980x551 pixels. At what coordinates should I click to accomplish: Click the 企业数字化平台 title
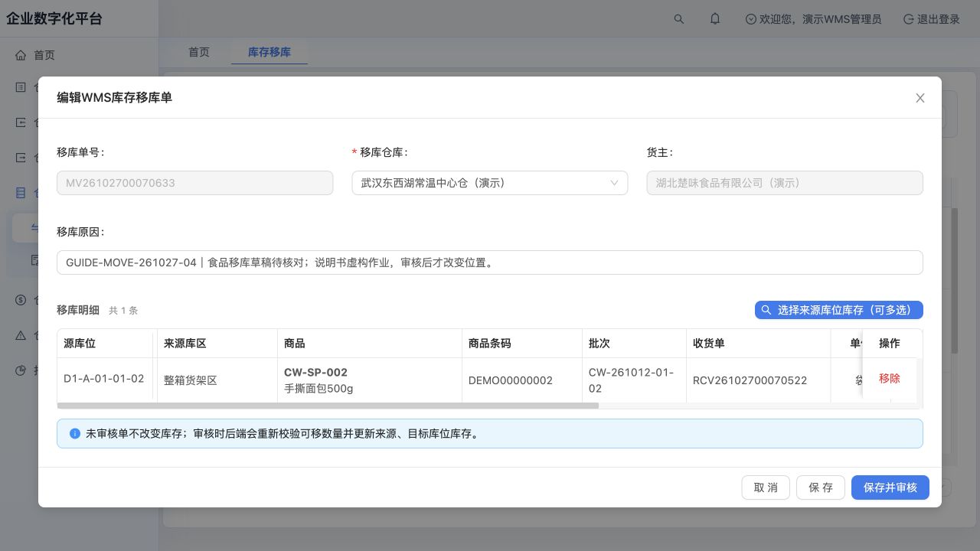[54, 19]
